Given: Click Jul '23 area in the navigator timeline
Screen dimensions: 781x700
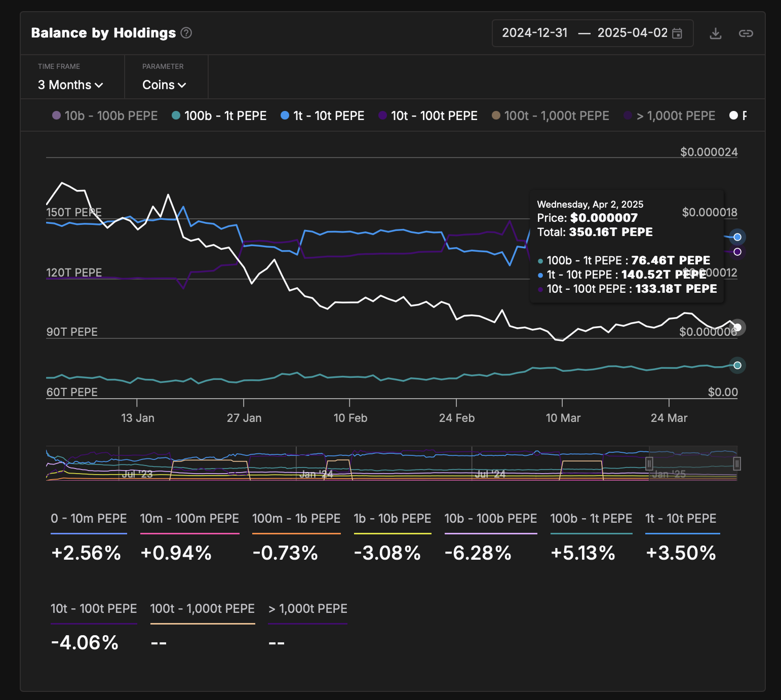Looking at the screenshot, I should [137, 474].
